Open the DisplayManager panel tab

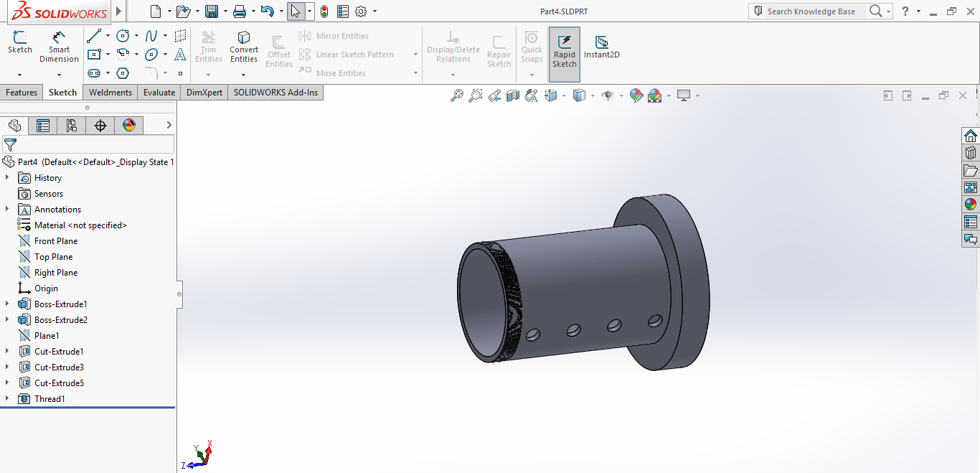(129, 126)
